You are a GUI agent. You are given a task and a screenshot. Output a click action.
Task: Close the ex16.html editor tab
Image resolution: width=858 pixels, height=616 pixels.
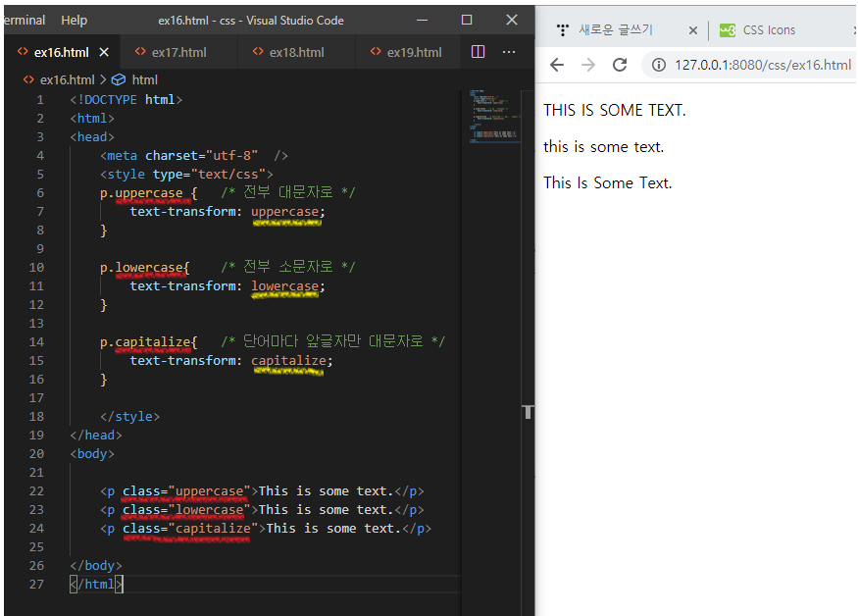[104, 52]
